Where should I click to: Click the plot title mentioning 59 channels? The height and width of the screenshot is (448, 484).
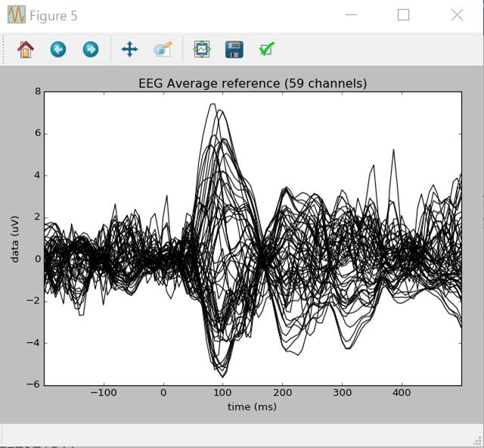pyautogui.click(x=252, y=83)
